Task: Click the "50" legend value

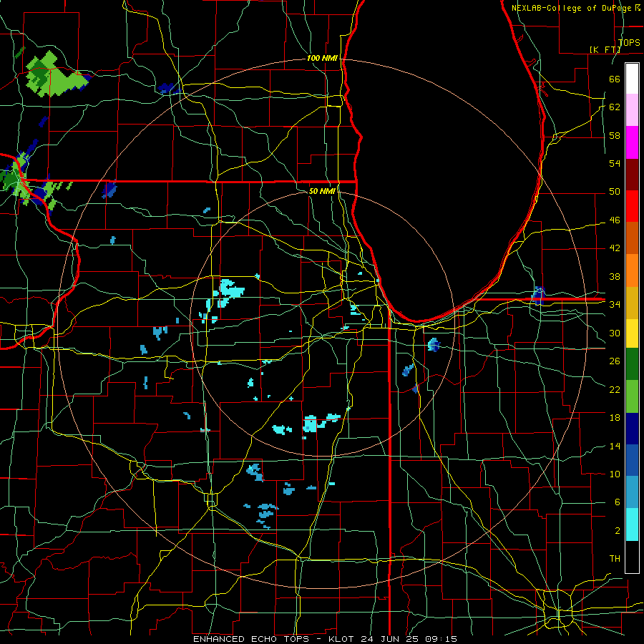Action: (615, 191)
